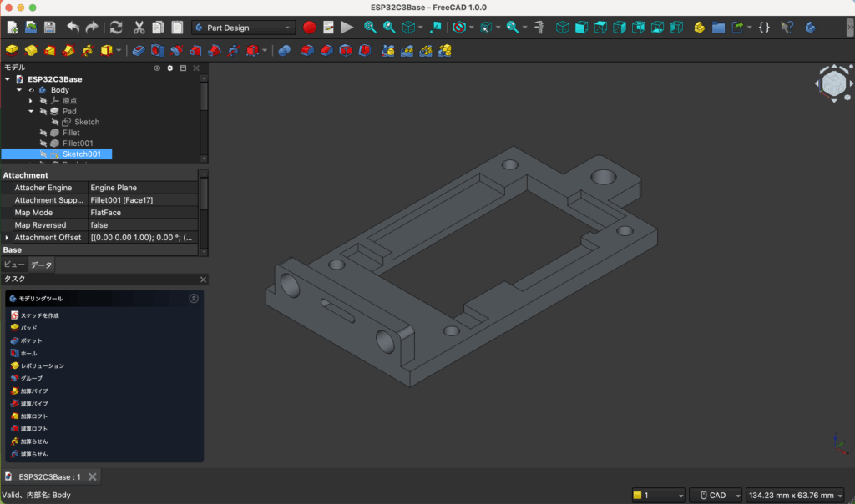The image size is (855, 504).
Task: Click the red macro record button
Action: [310, 28]
